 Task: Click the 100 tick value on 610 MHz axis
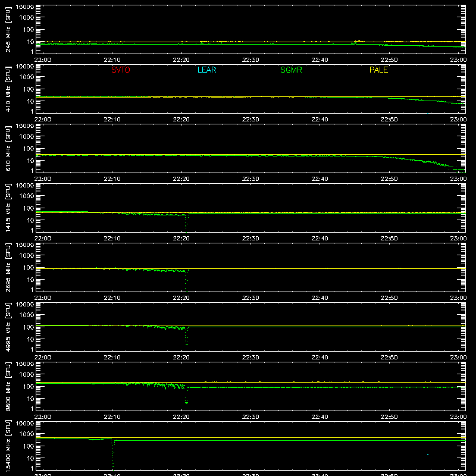pos(29,149)
